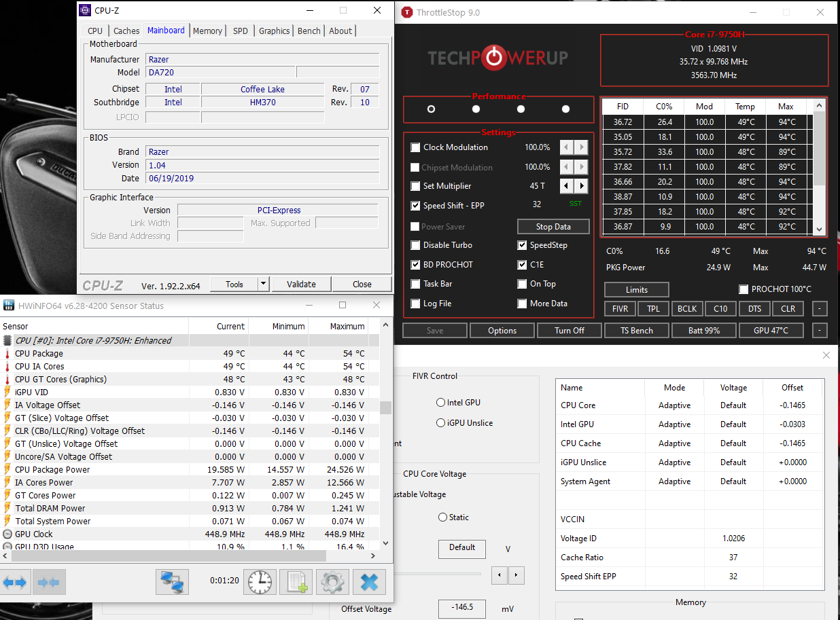Open the Caches tab in CPU-Z
This screenshot has width=840, height=620.
(x=126, y=31)
